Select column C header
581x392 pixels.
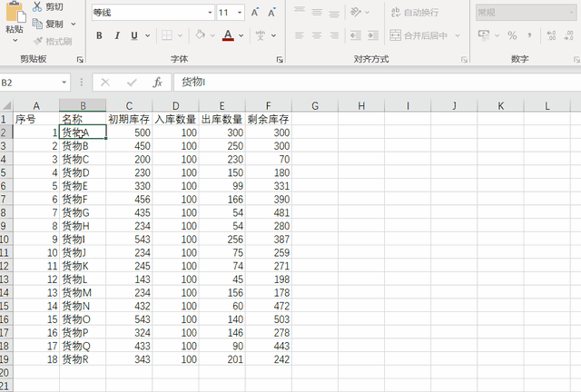click(x=129, y=106)
